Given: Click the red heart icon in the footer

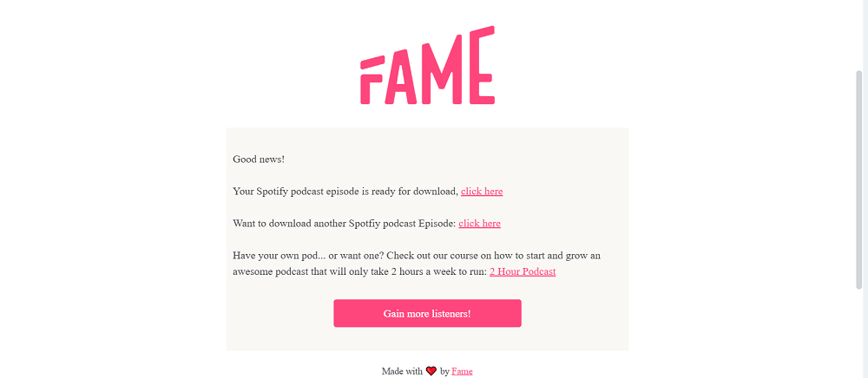Looking at the screenshot, I should pos(431,371).
